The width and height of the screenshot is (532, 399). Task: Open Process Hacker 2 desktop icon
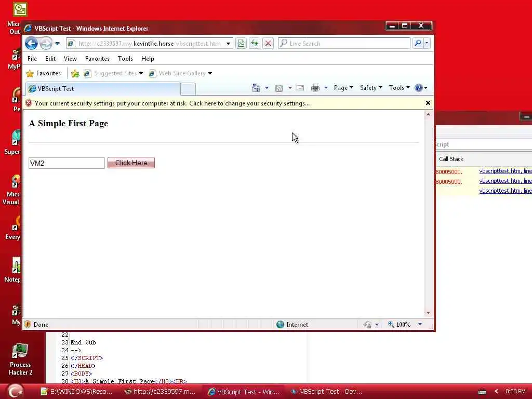click(x=20, y=359)
